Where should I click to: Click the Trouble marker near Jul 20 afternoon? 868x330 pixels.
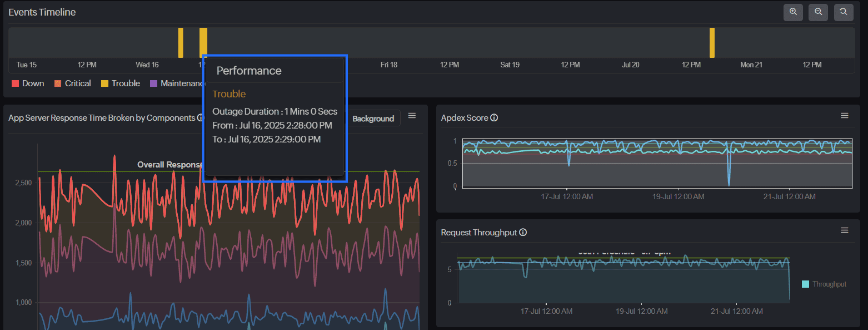712,43
